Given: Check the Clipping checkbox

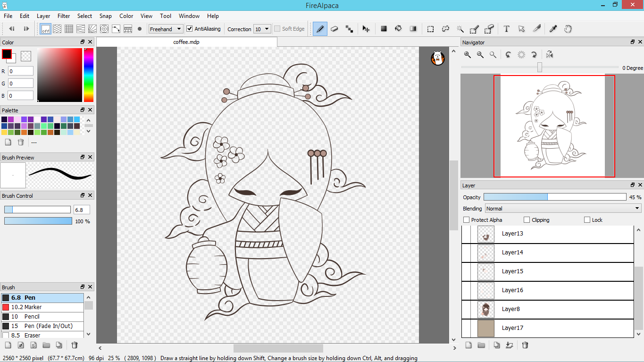Looking at the screenshot, I should (527, 220).
